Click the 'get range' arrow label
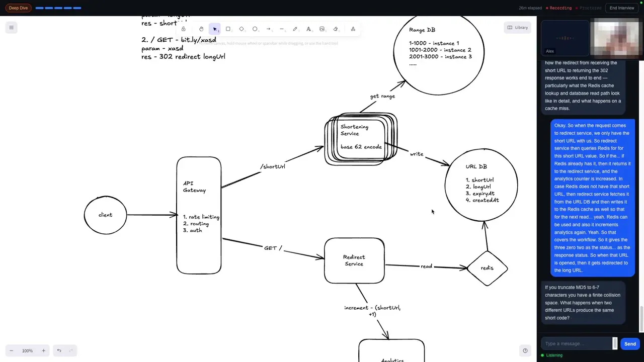The width and height of the screenshot is (644, 362). 382,96
